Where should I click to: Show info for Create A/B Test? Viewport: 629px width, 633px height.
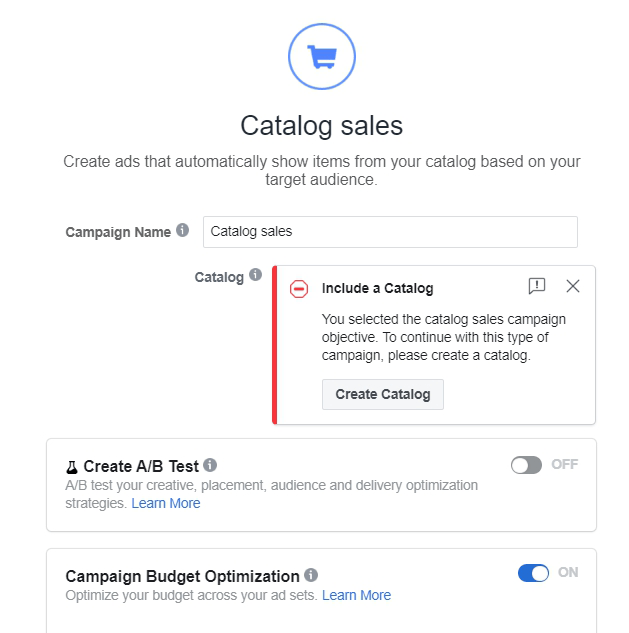[210, 465]
